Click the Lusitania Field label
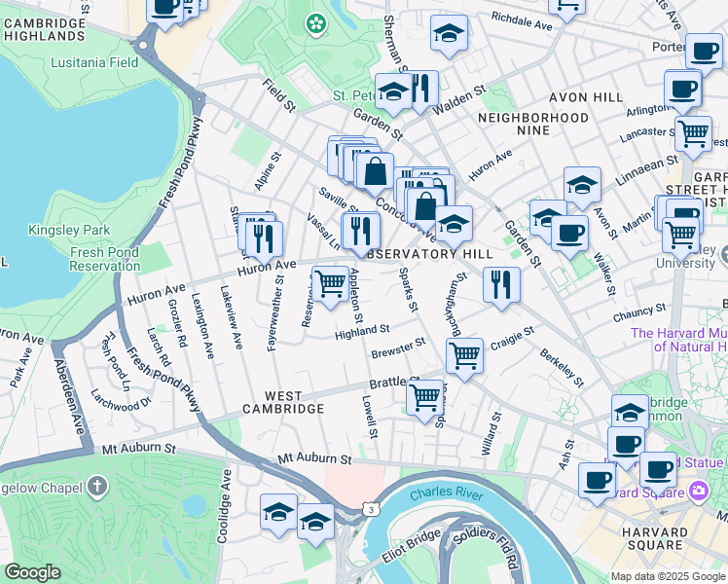728x584 pixels. pyautogui.click(x=94, y=62)
